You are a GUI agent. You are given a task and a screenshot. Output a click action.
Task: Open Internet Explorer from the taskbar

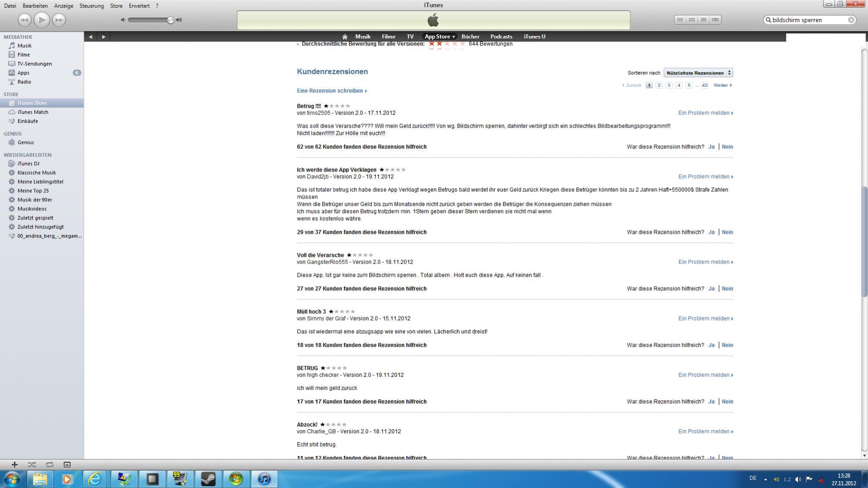(95, 479)
